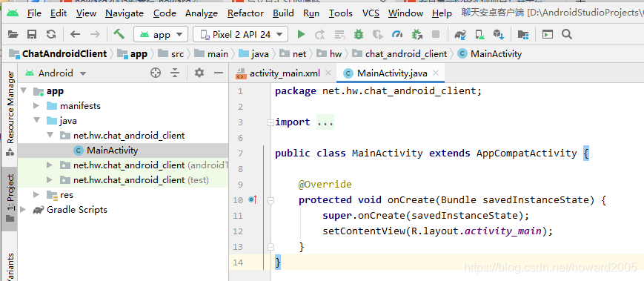
Task: Click the Apply Changes and Restart icon
Action: pyautogui.click(x=320, y=35)
